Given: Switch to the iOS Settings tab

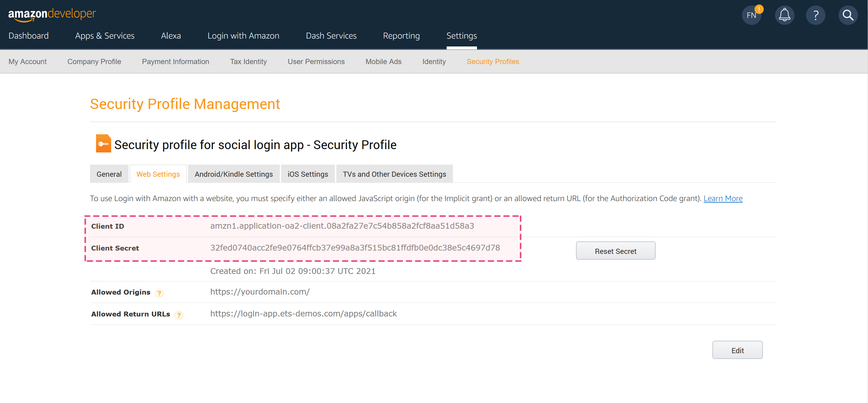Looking at the screenshot, I should click(308, 174).
